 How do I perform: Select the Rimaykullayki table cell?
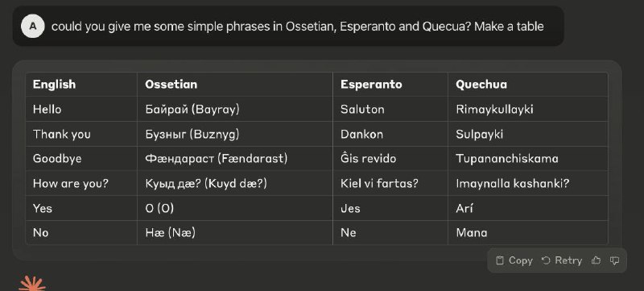coord(528,110)
